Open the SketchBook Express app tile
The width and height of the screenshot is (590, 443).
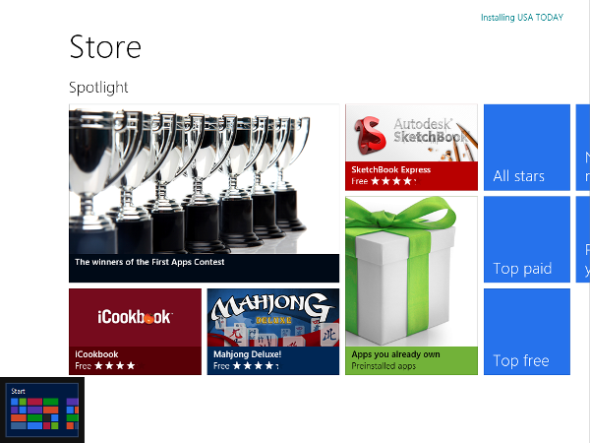pos(411,147)
